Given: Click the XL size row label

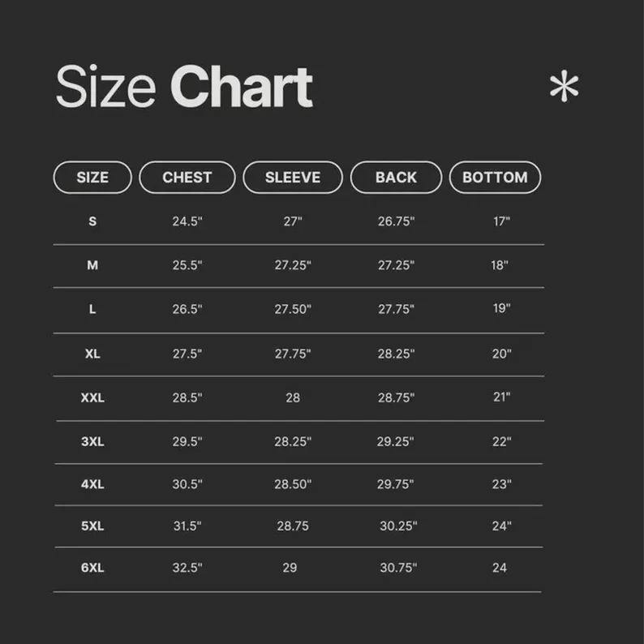Looking at the screenshot, I should point(92,354).
